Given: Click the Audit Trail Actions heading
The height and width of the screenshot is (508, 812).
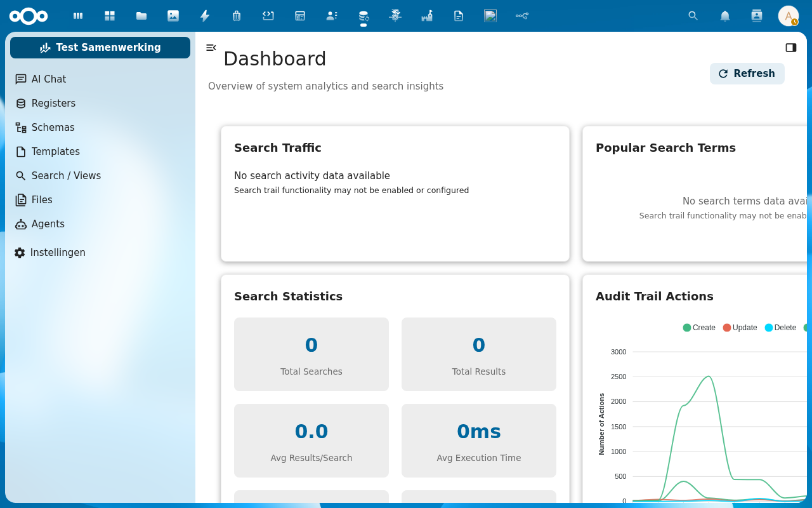Looking at the screenshot, I should [x=655, y=297].
